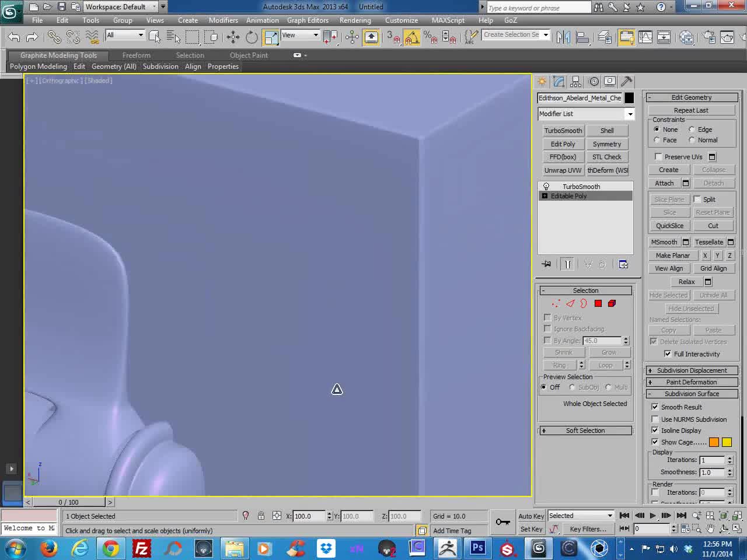Toggle TurboSmooth lightbulb in modifier stack

tap(546, 187)
